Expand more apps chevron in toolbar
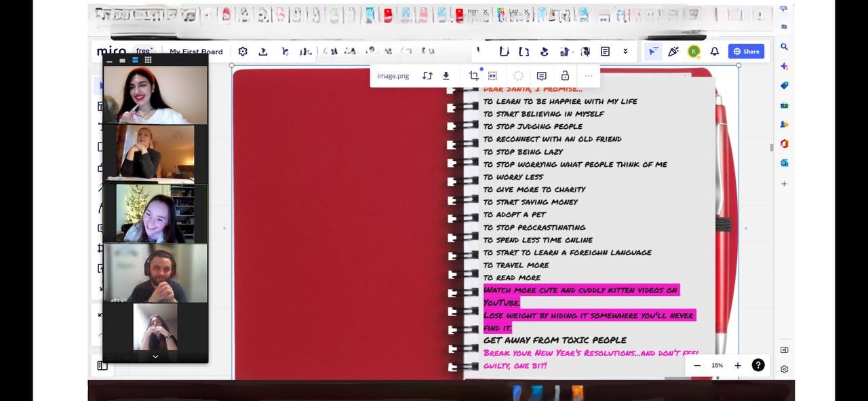Image resolution: width=868 pixels, height=401 pixels. 625,52
